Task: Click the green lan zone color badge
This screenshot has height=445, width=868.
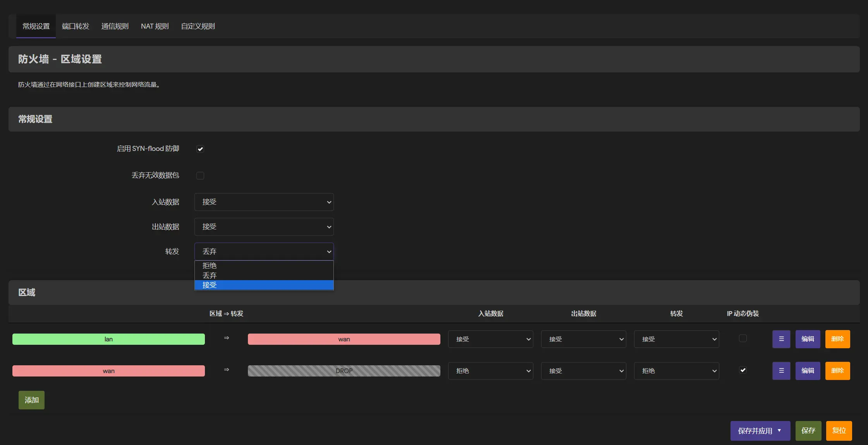Action: click(x=108, y=339)
